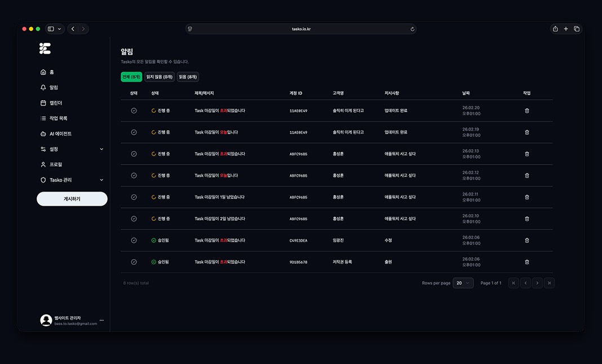602x364 pixels.
Task: Toggle read status on the 26.02.13 row
Action: click(134, 154)
